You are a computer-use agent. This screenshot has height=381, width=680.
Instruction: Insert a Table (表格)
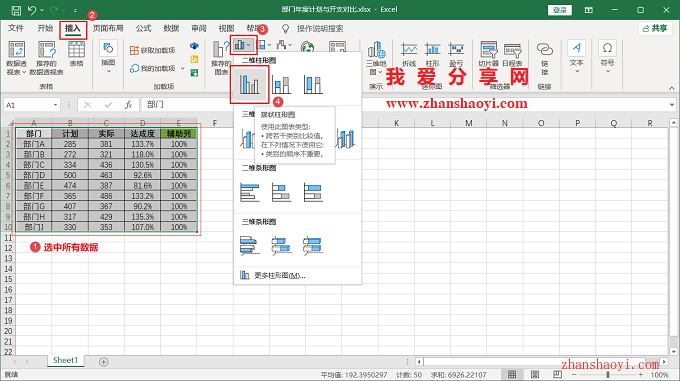pyautogui.click(x=76, y=54)
